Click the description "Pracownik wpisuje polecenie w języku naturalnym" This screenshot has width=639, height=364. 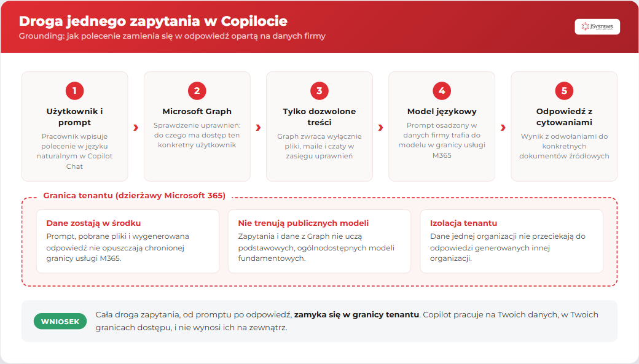pyautogui.click(x=74, y=151)
